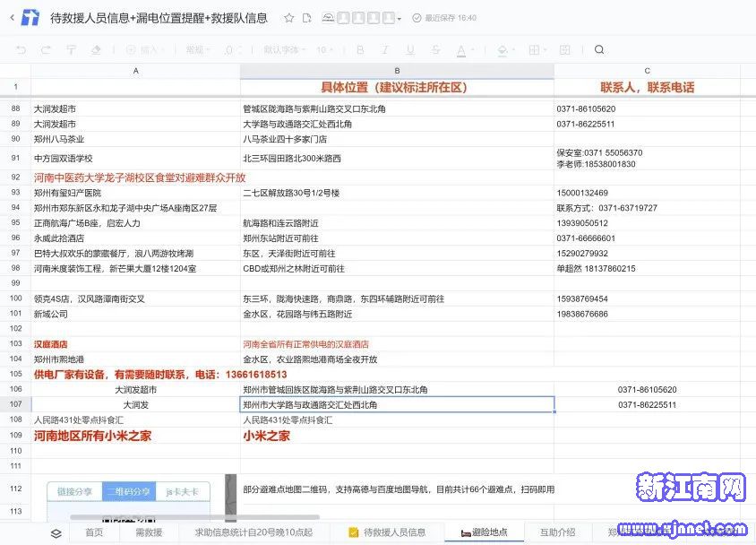Select column C header
Viewport: 756px width, 545px height.
647,71
